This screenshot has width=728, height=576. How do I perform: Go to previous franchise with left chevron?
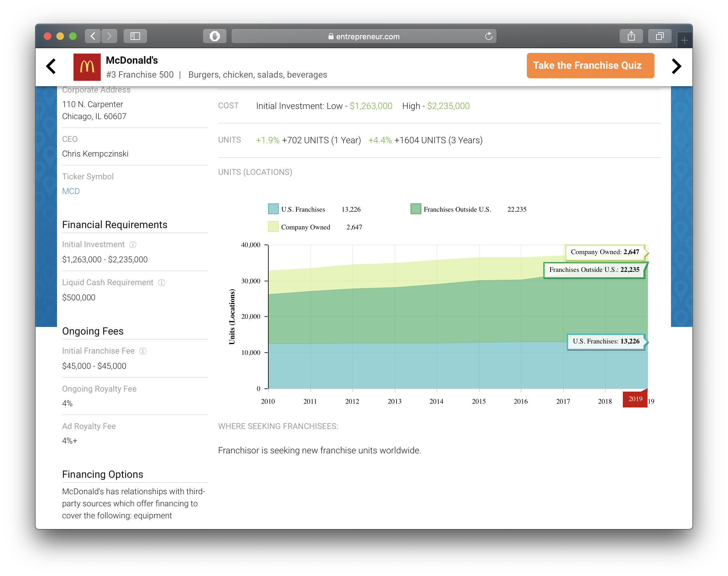point(51,66)
